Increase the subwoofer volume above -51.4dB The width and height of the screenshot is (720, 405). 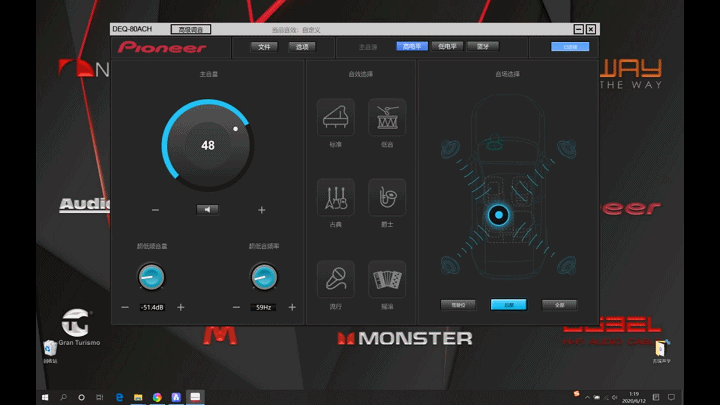180,307
